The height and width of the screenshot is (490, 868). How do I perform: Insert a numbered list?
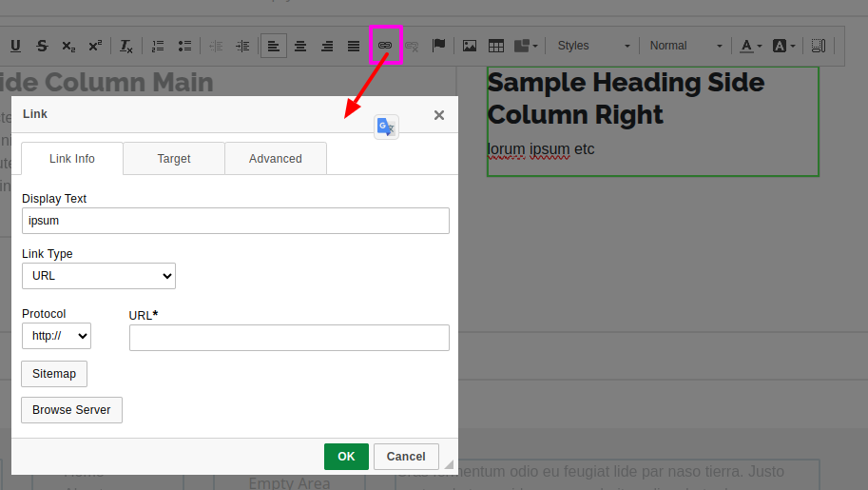click(158, 46)
